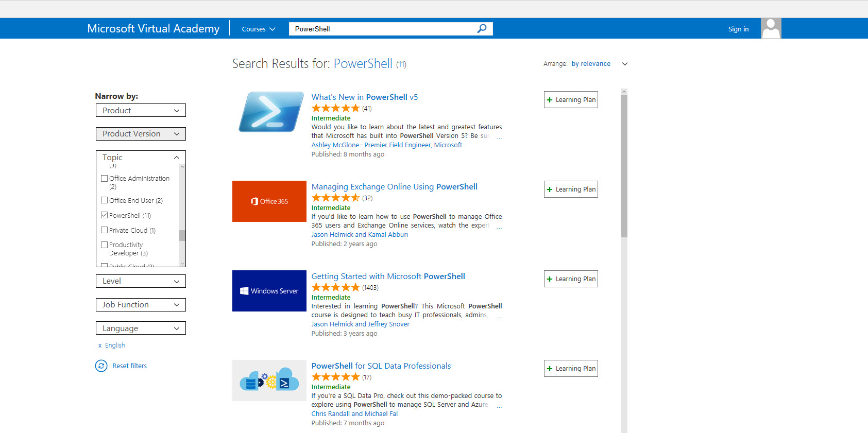Image resolution: width=868 pixels, height=433 pixels.
Task: Check the Office Administration topic checkbox
Action: [x=105, y=179]
